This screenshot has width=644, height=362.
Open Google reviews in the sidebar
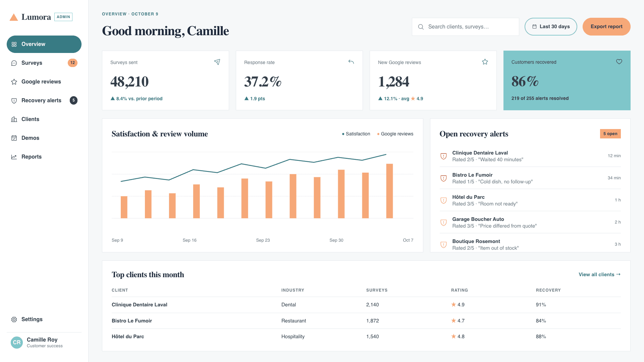44,82
